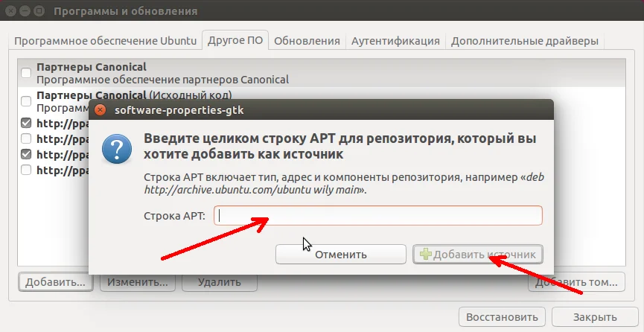Uncheck the third http://ppa source checkbox
The image size is (644, 332).
click(26, 154)
